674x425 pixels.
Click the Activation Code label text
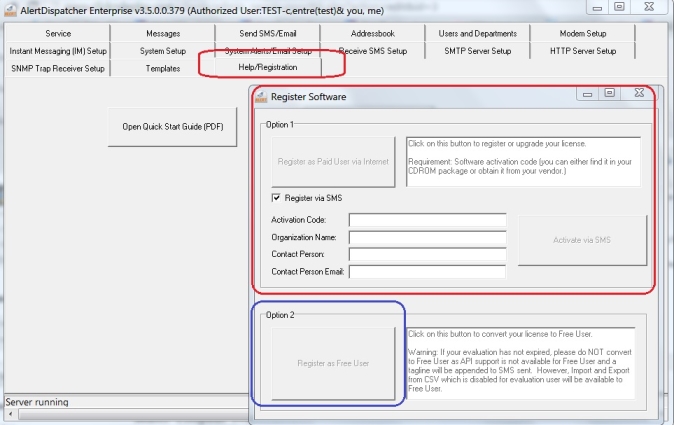pyautogui.click(x=298, y=220)
